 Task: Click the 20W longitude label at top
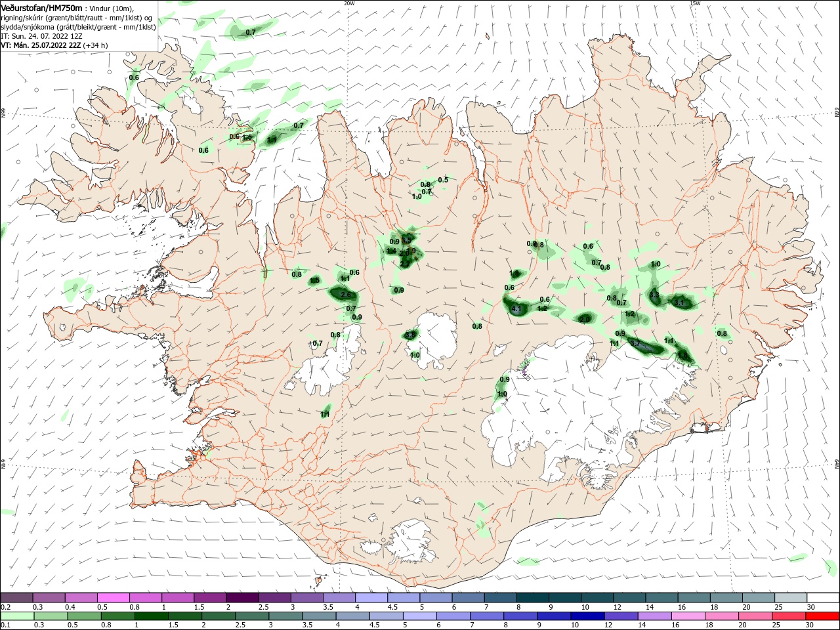(349, 3)
